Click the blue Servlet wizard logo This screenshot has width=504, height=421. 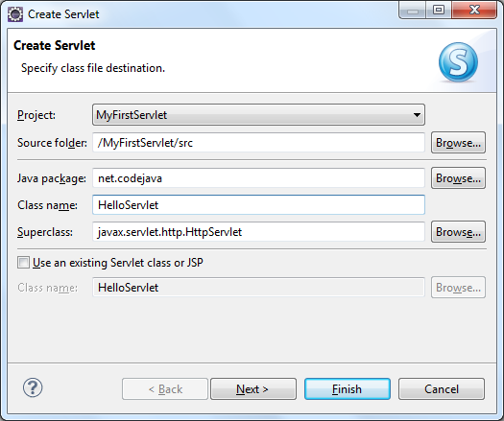pos(458,62)
